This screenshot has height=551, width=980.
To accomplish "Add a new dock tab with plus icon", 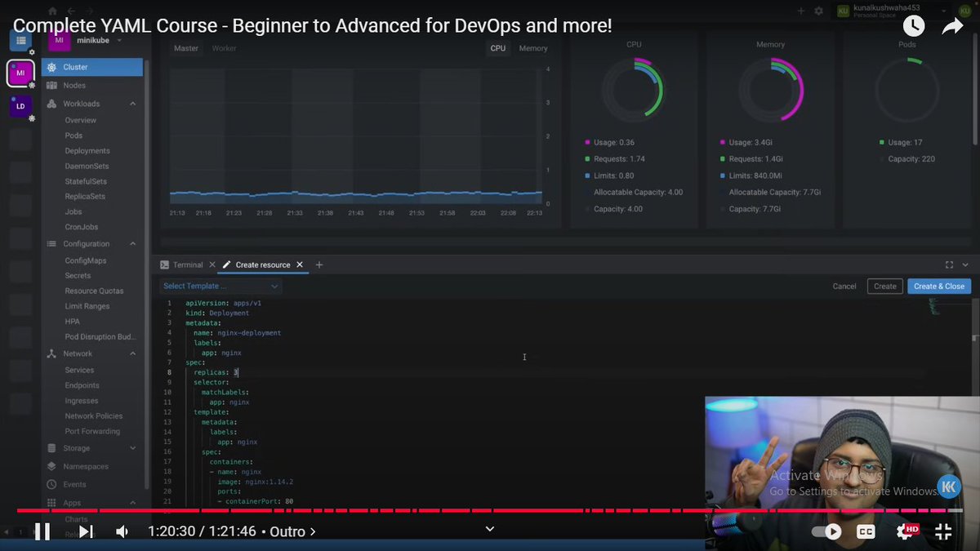I will point(319,264).
